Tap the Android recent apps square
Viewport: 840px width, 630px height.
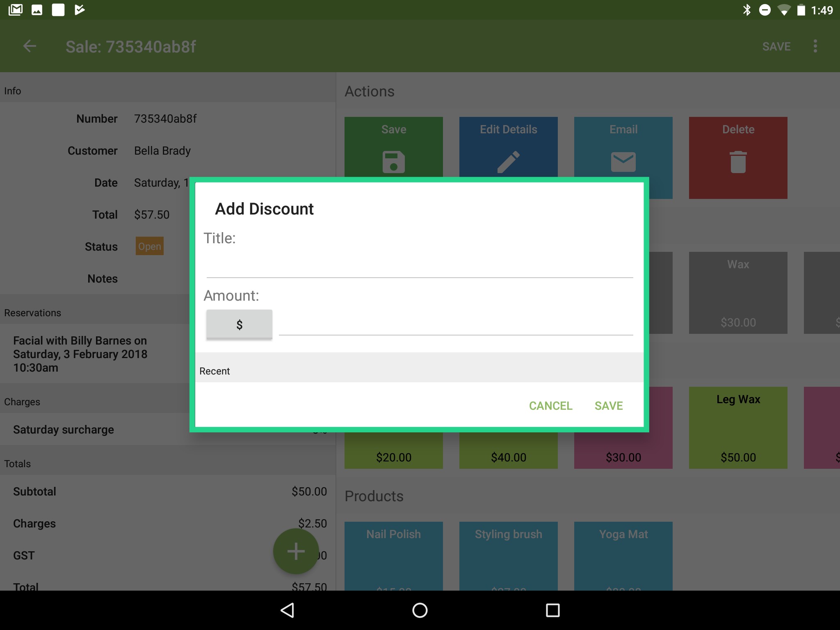click(x=552, y=610)
